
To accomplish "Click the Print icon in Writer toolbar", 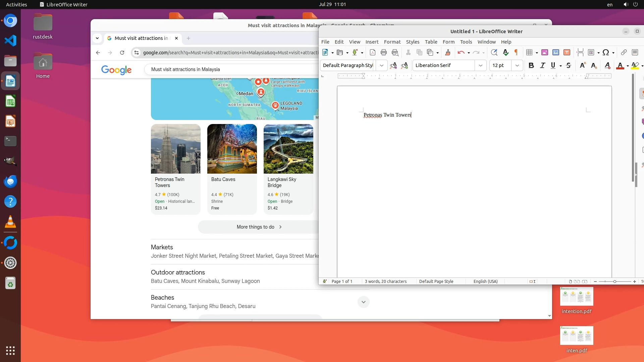I will [x=384, y=52].
